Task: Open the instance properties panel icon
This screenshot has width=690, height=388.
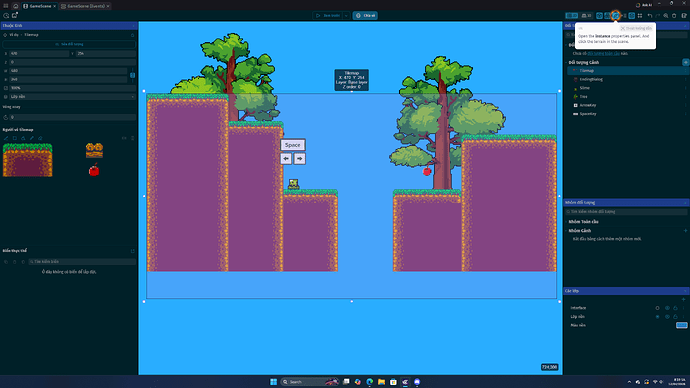Action: click(615, 15)
